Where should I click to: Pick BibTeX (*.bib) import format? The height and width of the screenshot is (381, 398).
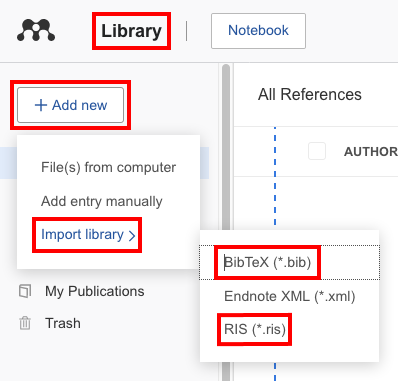[x=267, y=262]
